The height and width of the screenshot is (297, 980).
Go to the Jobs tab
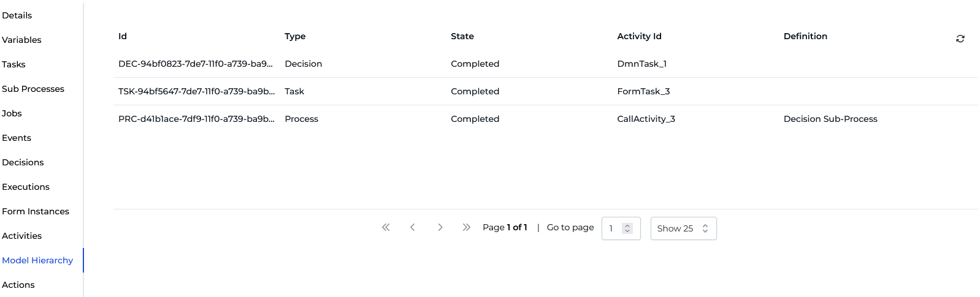[12, 113]
